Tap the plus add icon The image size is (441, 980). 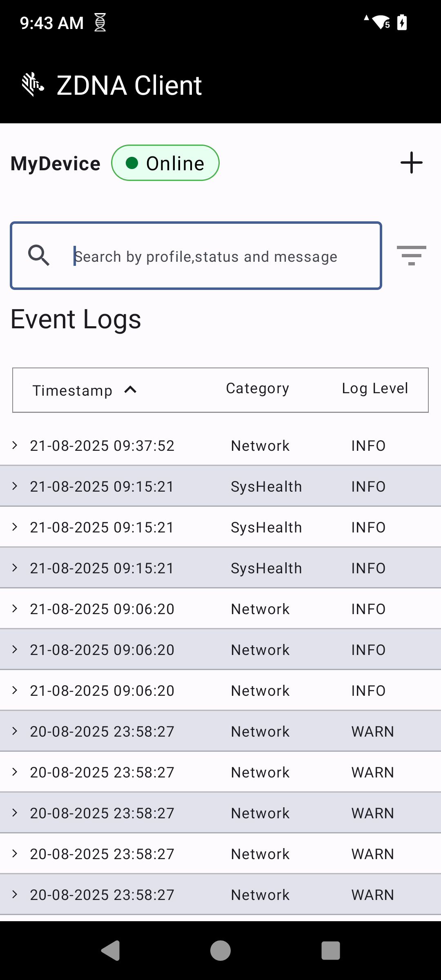click(411, 163)
